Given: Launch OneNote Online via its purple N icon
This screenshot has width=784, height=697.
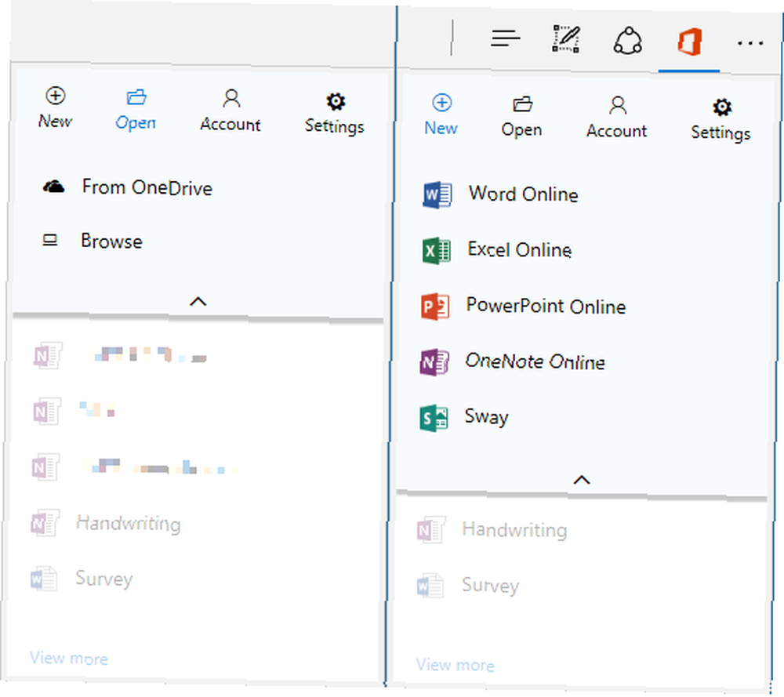Looking at the screenshot, I should (434, 362).
